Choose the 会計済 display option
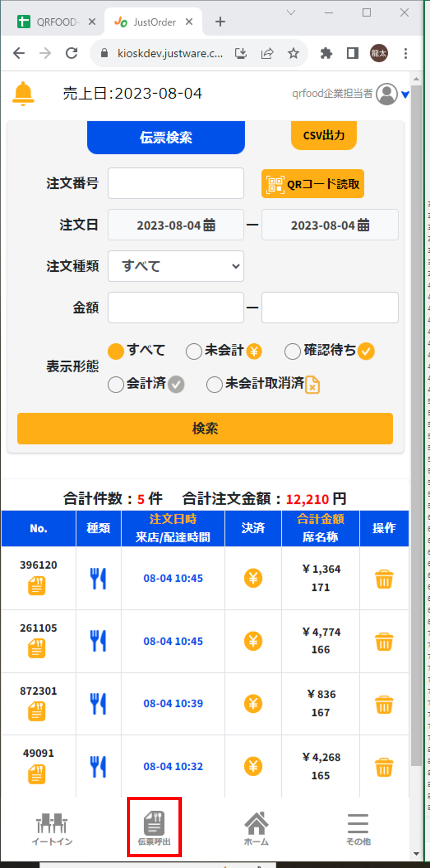Screen dimensions: 430x868 tap(116, 385)
